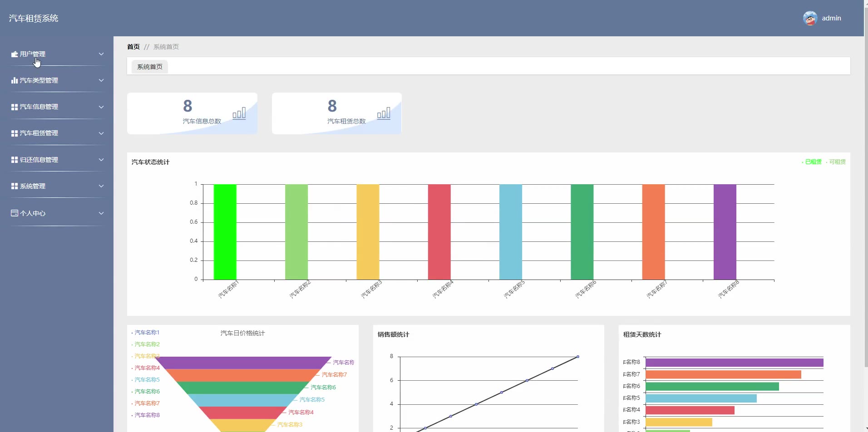
Task: Toggle the 已租赁 legend item
Action: [812, 162]
